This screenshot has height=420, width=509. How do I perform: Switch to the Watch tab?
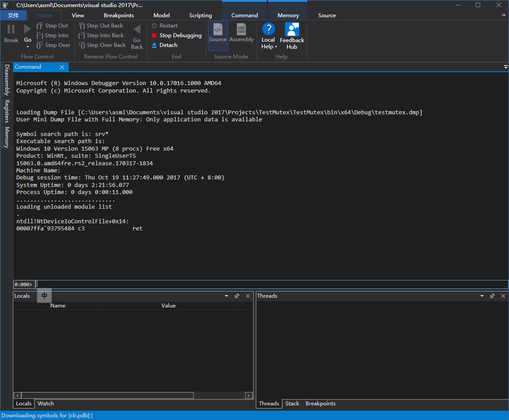coord(46,404)
